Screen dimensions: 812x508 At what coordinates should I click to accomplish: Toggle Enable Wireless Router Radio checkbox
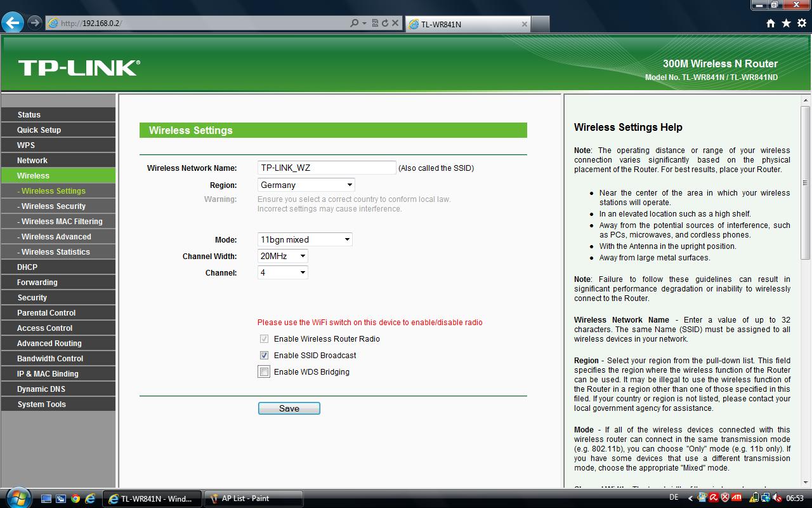tap(264, 339)
